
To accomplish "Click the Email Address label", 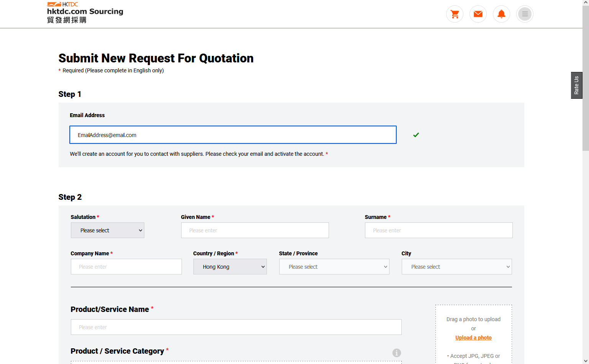I will pyautogui.click(x=87, y=115).
